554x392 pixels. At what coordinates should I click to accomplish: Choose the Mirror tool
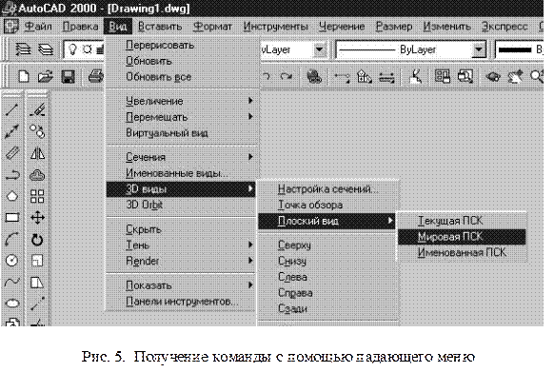37,153
